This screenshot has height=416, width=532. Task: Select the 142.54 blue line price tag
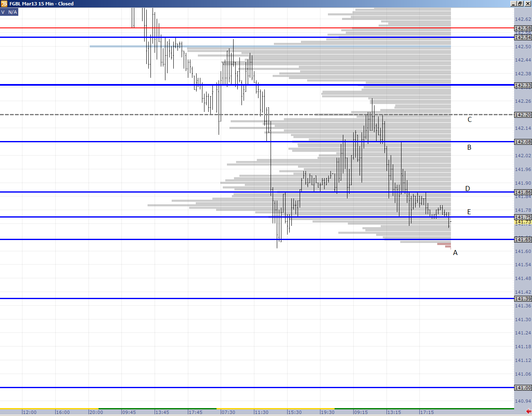[x=523, y=37]
